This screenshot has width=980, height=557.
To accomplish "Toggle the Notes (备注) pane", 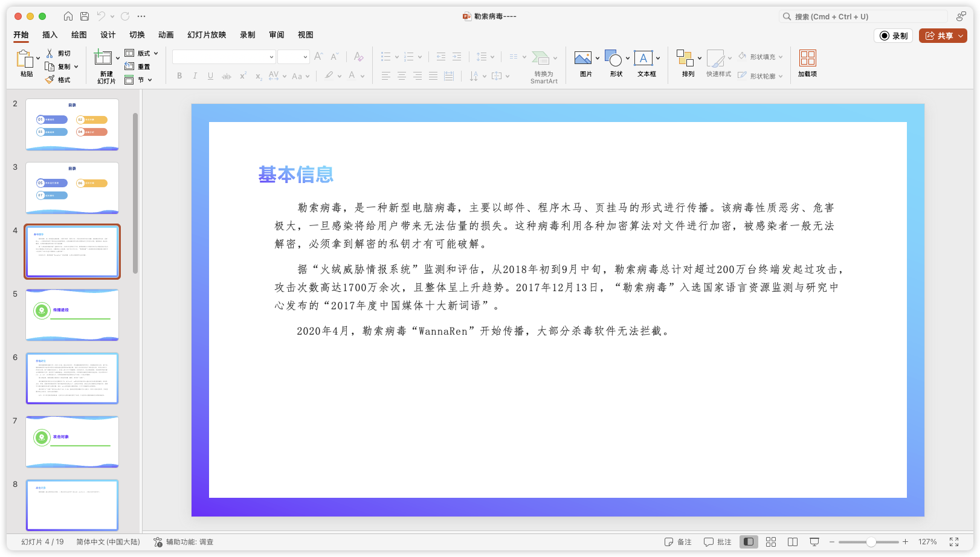I will (678, 542).
